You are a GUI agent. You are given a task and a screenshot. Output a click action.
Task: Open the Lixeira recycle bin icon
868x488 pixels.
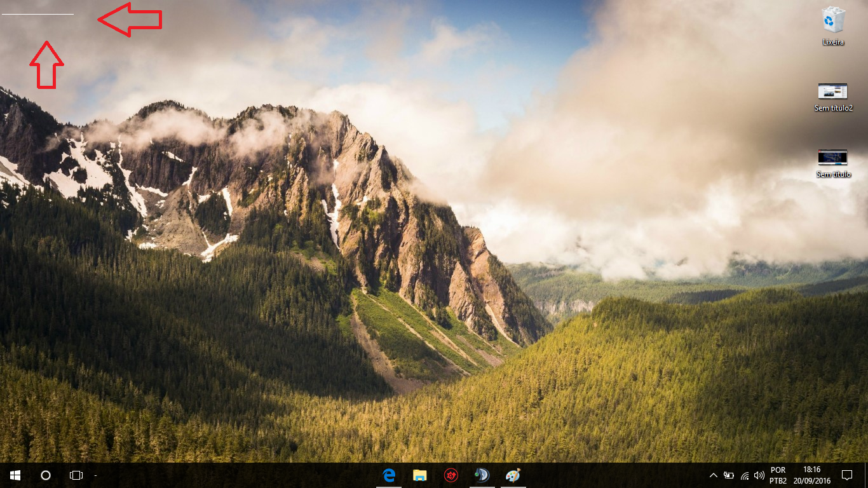click(832, 26)
